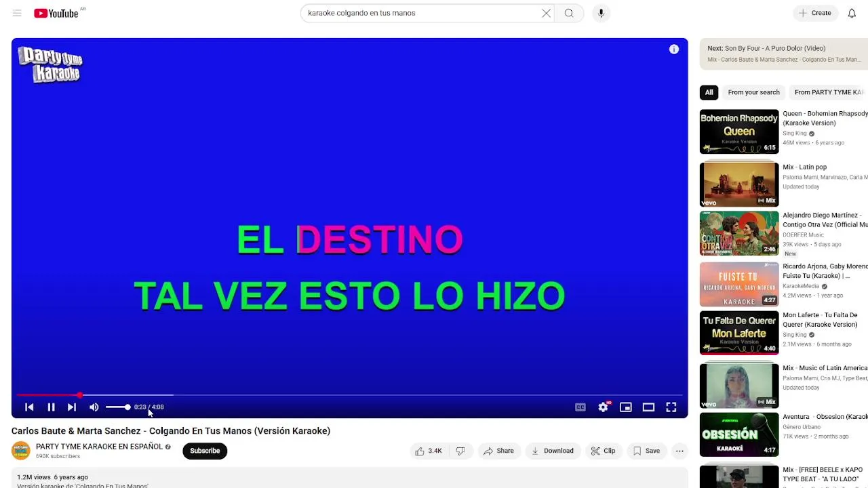Select From your search chip
This screenshot has width=868, height=488.
pos(753,92)
